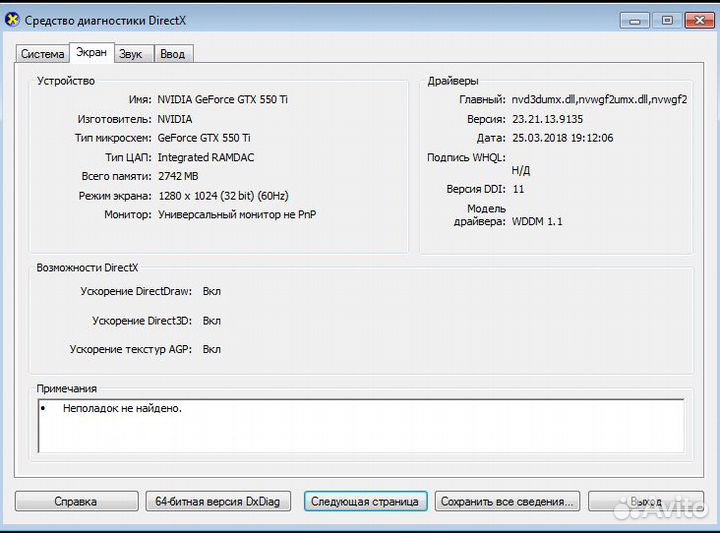Click the Следующая страница button
This screenshot has height=533, width=720.
pyautogui.click(x=366, y=502)
